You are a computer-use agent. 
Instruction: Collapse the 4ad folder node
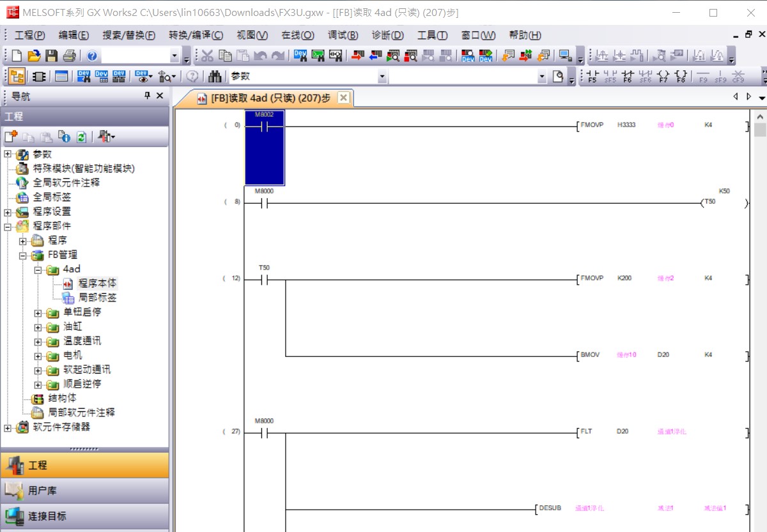pyautogui.click(x=38, y=270)
